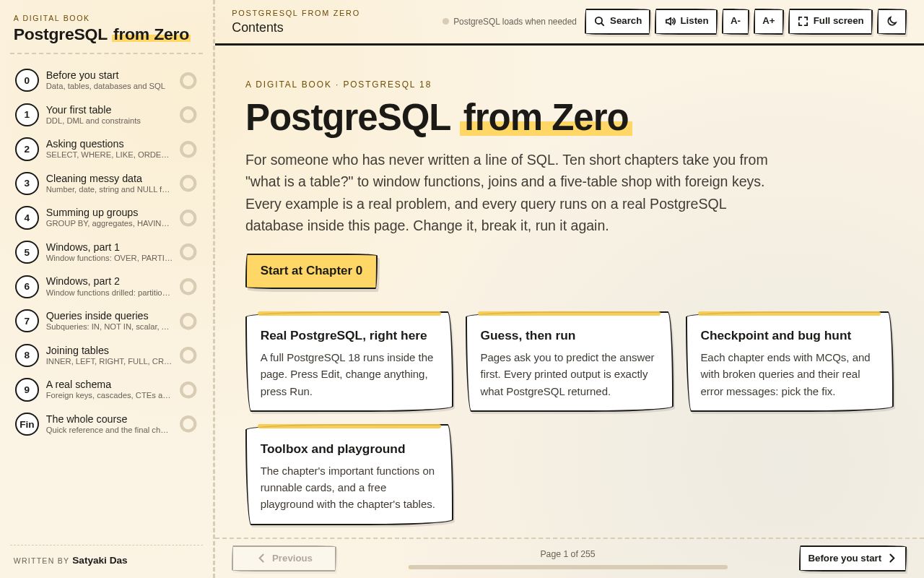Click the Checkpoint and bug hunt card

click(790, 362)
